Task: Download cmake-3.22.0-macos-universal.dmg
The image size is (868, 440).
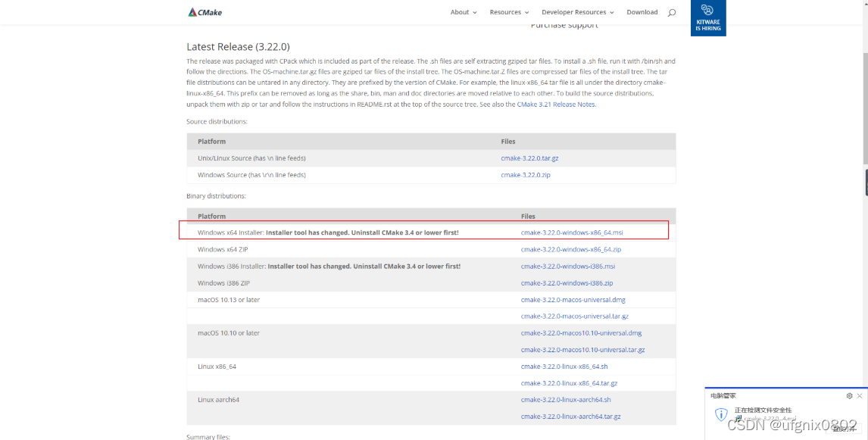Action: [573, 300]
